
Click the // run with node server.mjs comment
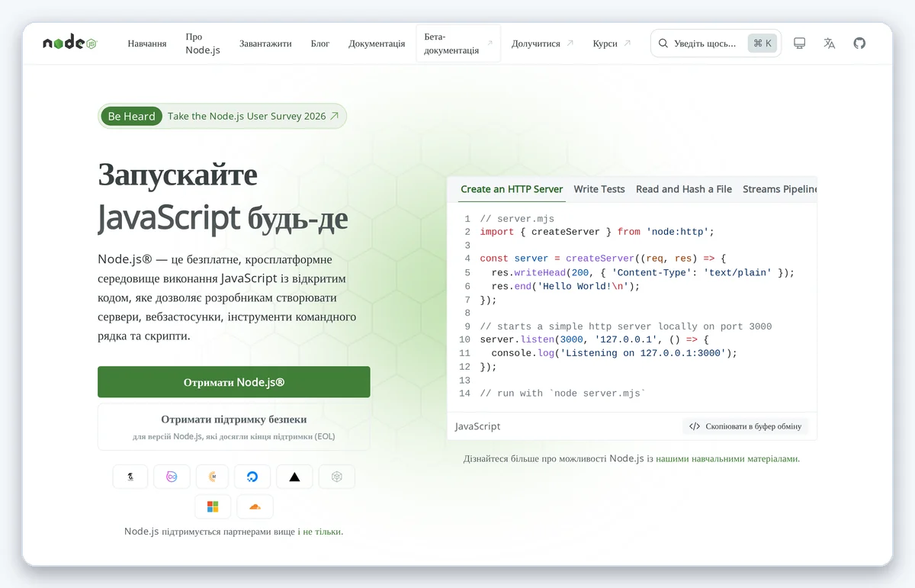pos(563,394)
